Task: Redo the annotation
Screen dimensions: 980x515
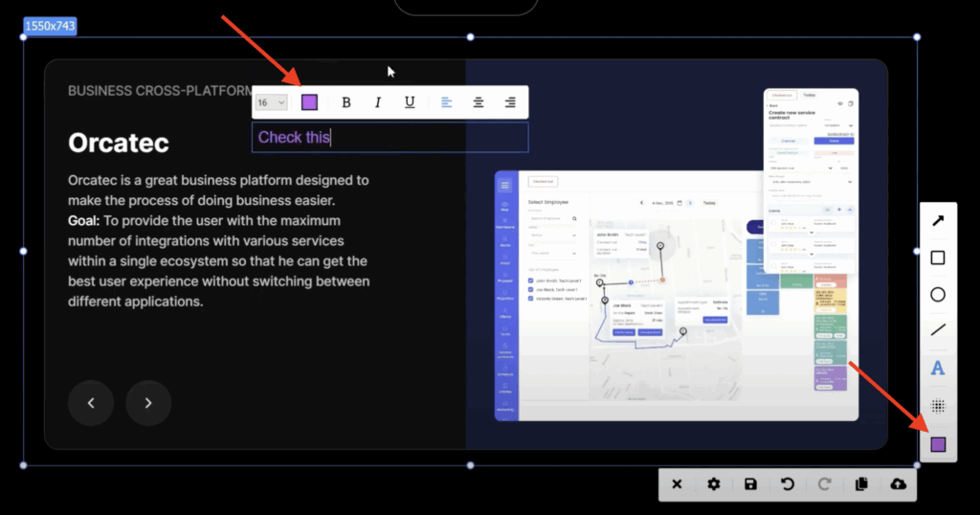Action: point(824,484)
